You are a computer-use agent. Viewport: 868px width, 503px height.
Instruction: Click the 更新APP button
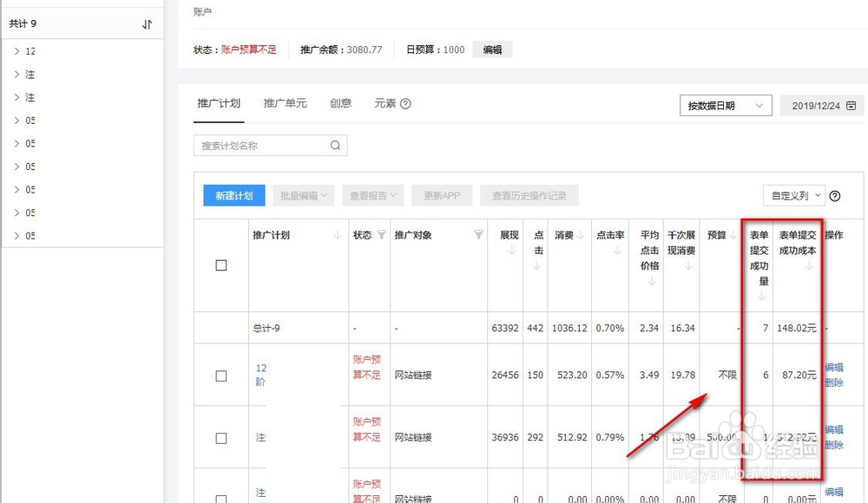pos(442,196)
